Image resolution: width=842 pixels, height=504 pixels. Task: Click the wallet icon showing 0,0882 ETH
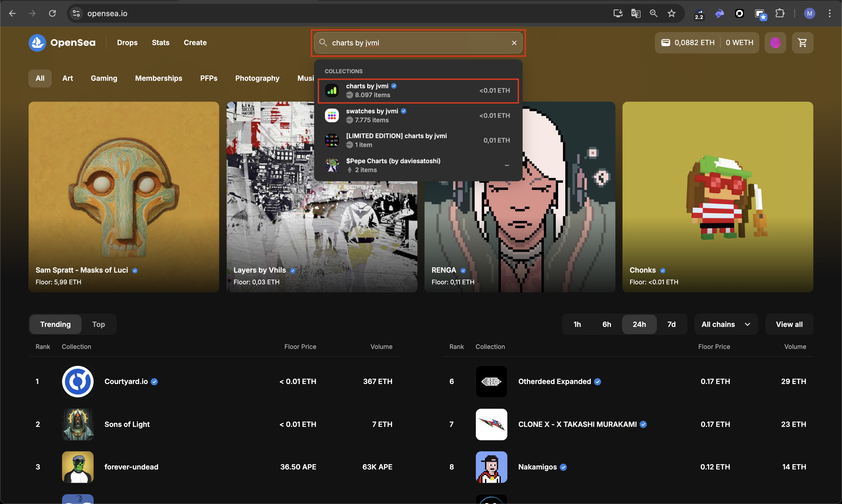665,43
